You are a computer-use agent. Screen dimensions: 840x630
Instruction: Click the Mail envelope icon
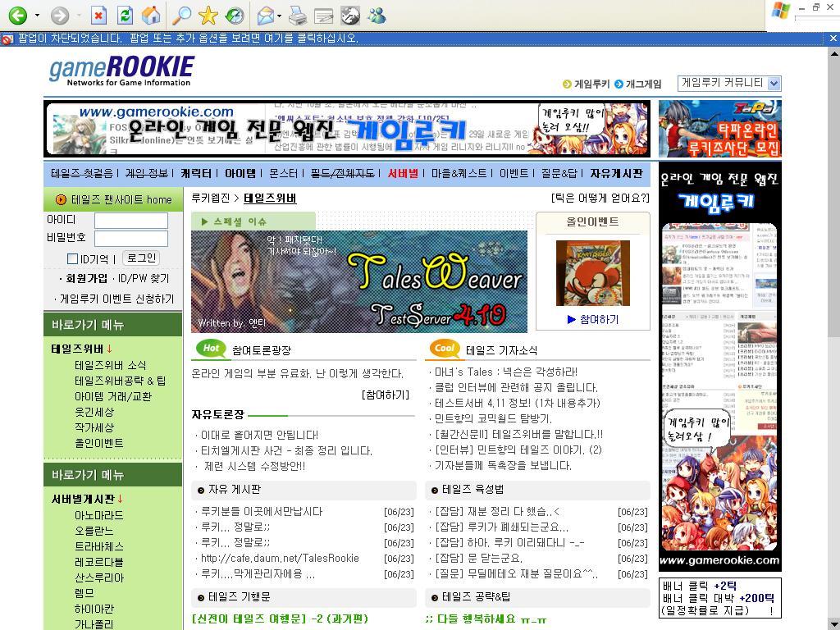266,16
